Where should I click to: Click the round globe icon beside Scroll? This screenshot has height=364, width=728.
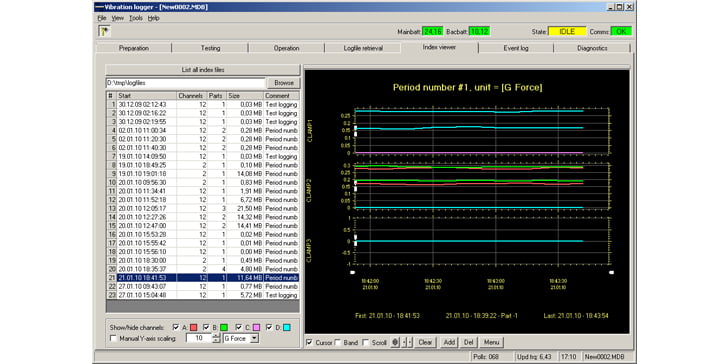(x=395, y=343)
